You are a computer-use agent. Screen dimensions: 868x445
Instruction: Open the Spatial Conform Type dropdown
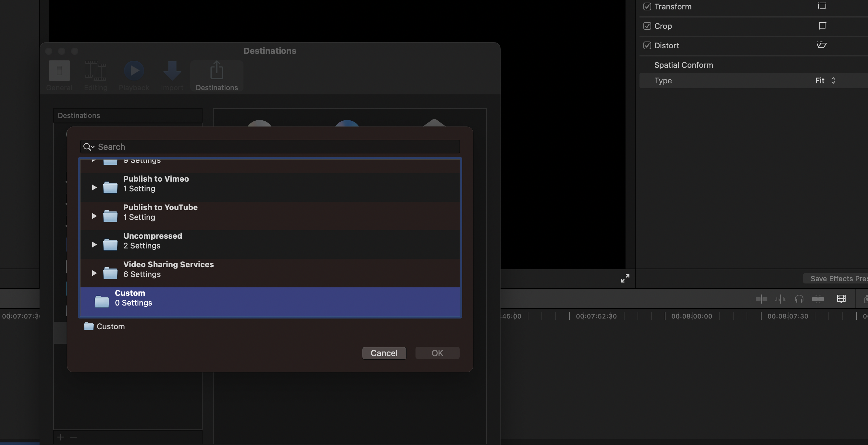(x=825, y=81)
